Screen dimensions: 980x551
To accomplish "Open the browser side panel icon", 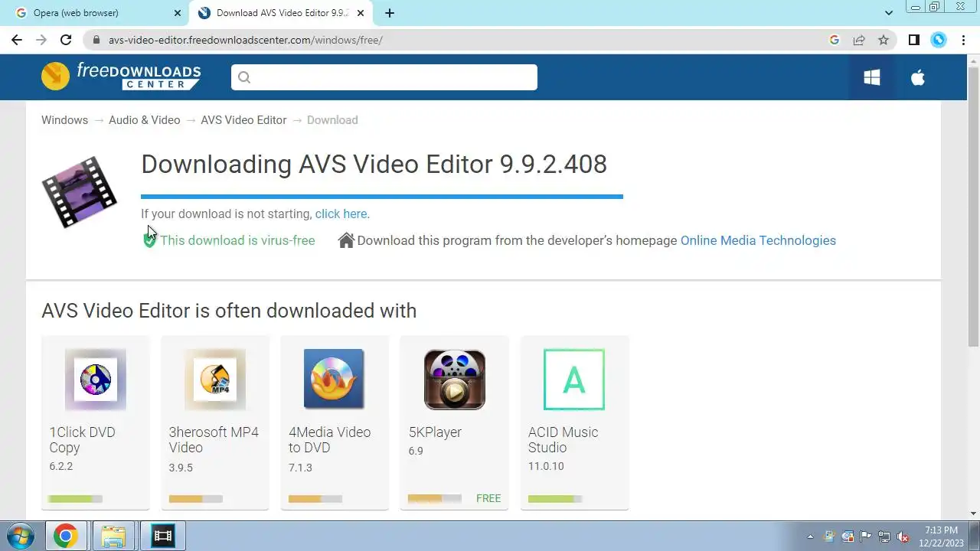I will pyautogui.click(x=913, y=40).
